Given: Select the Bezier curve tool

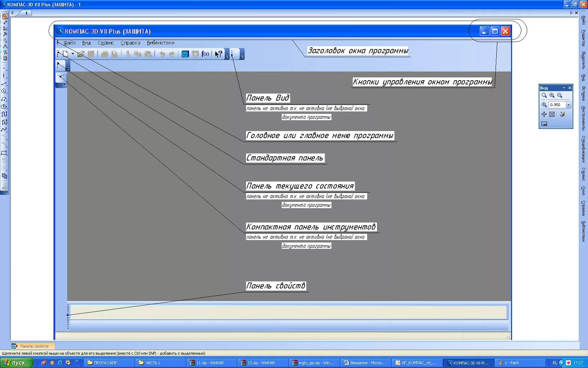Looking at the screenshot, I should 4,130.
